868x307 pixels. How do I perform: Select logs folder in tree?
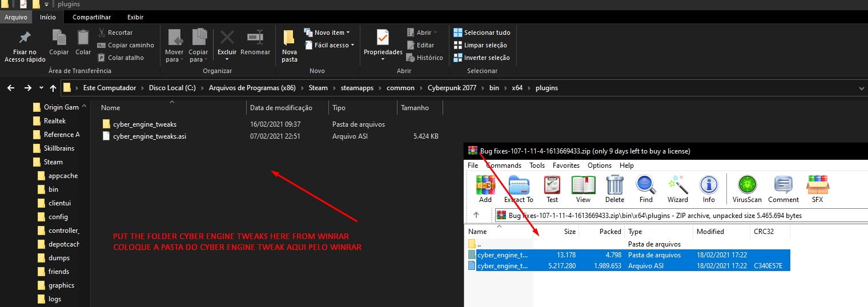click(x=55, y=299)
